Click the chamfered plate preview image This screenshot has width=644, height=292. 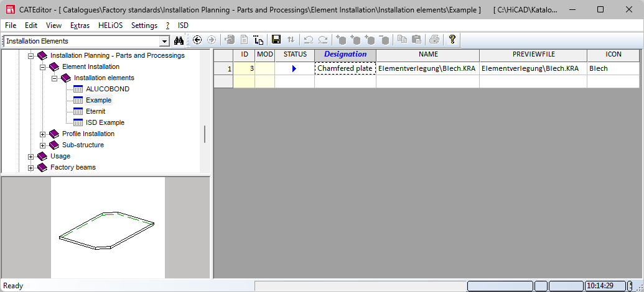(x=108, y=227)
